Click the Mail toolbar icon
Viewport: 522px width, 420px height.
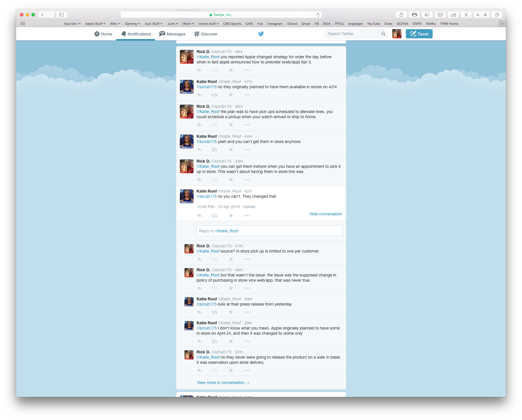(x=440, y=15)
